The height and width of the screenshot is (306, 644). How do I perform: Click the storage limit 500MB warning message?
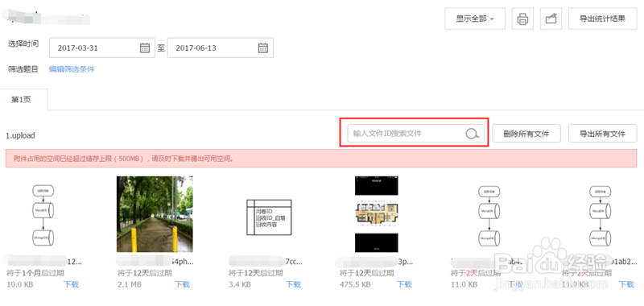(321, 159)
